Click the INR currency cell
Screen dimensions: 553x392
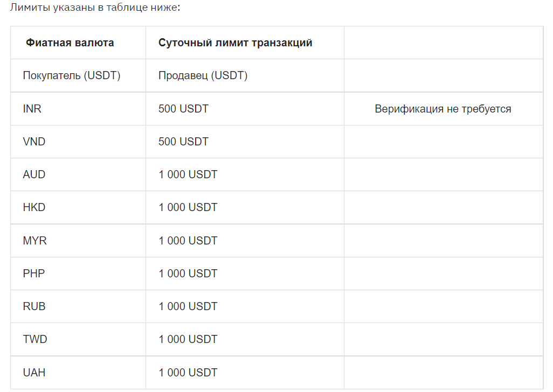tap(32, 109)
